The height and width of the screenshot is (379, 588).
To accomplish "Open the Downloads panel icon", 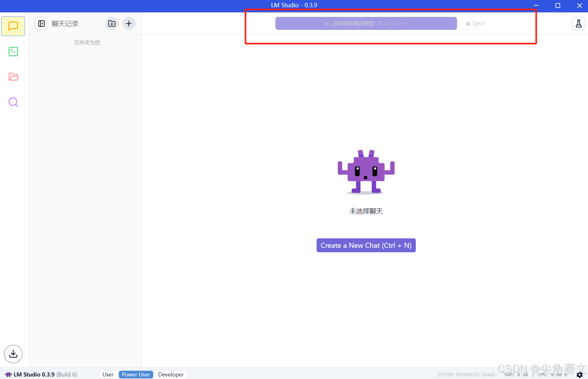I will (13, 354).
